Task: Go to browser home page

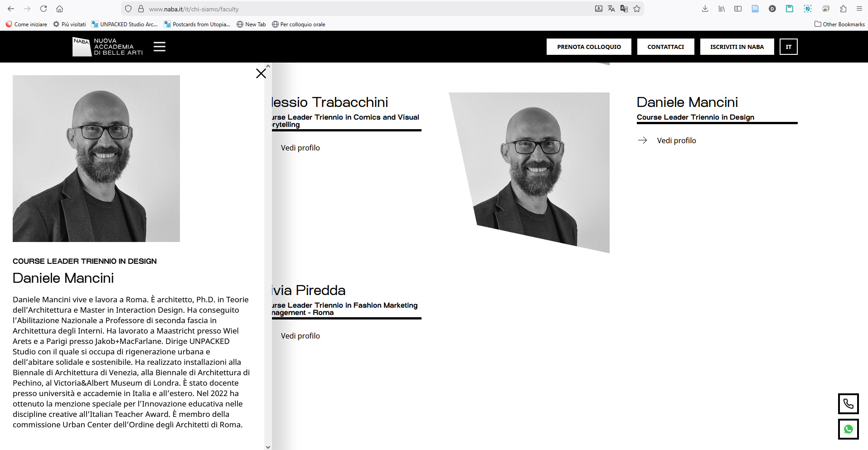Action: tap(59, 9)
